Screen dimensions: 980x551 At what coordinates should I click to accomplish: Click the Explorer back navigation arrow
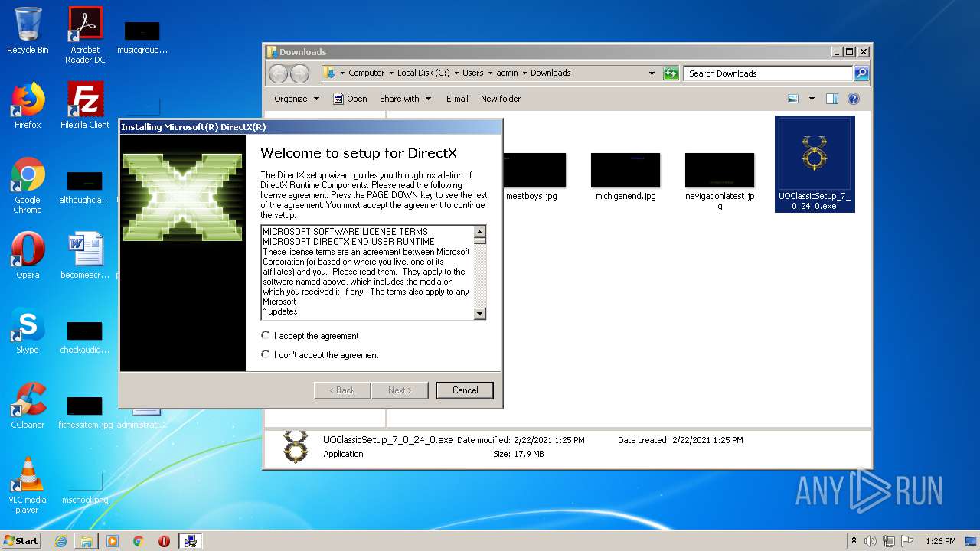[x=279, y=73]
